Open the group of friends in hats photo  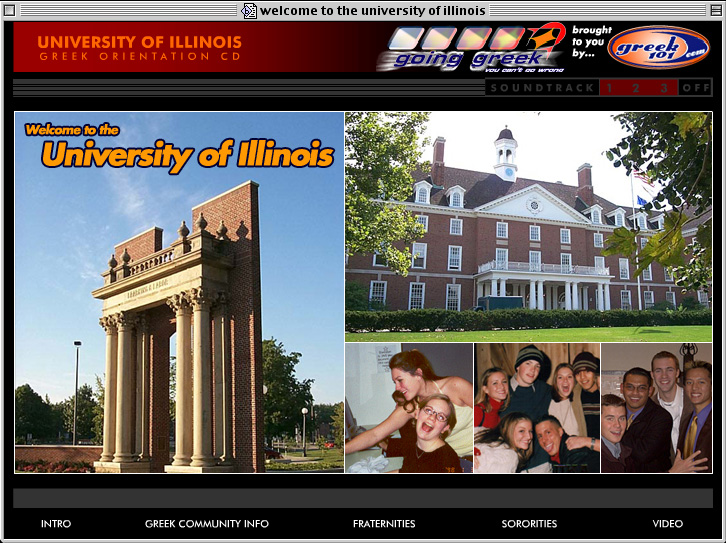point(537,408)
